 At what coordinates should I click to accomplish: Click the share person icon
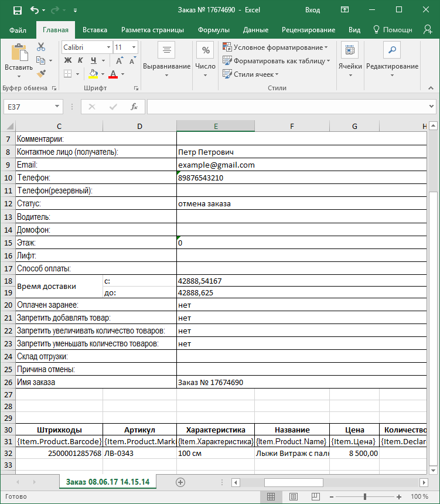(x=428, y=29)
